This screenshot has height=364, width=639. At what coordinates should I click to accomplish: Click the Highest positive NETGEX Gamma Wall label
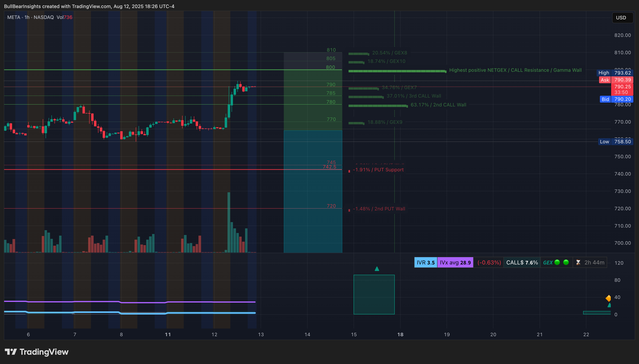coord(515,70)
